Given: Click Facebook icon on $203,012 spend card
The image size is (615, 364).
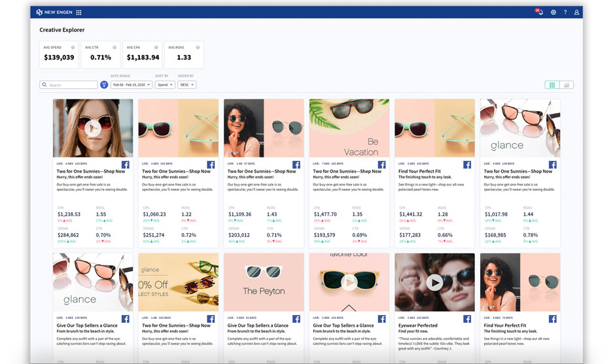Looking at the screenshot, I should tap(296, 165).
